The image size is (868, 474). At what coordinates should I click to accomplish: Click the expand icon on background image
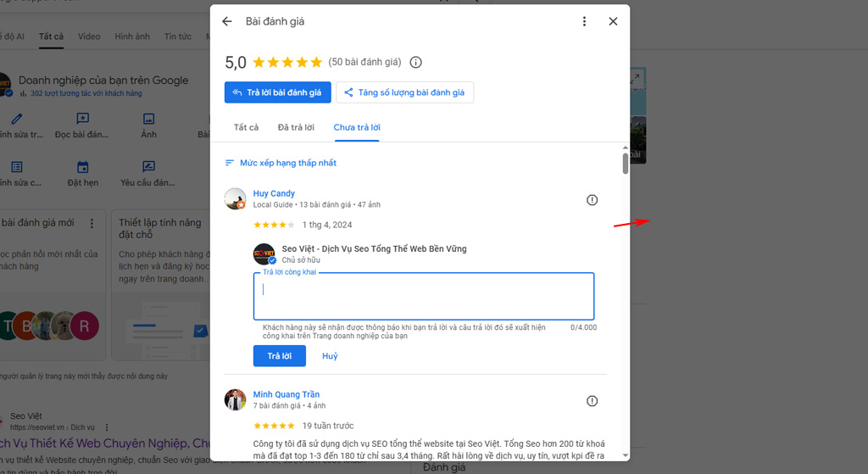coord(636,79)
